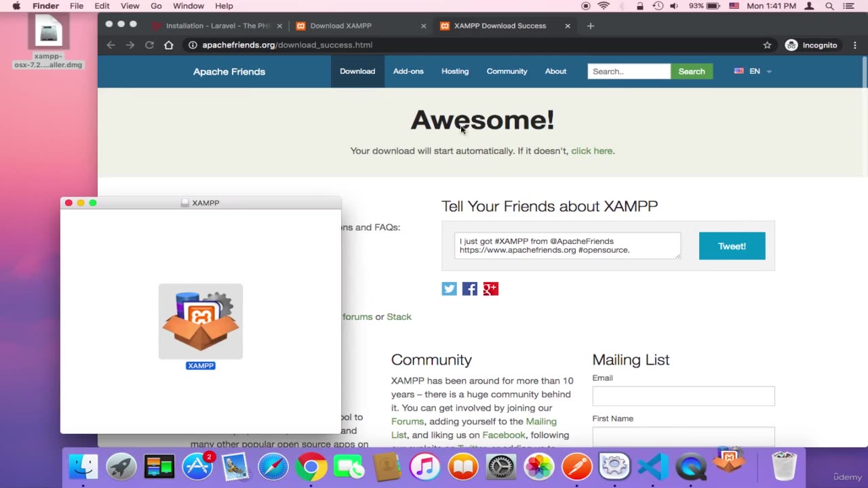Click the Mailing List Email field

pyautogui.click(x=684, y=396)
